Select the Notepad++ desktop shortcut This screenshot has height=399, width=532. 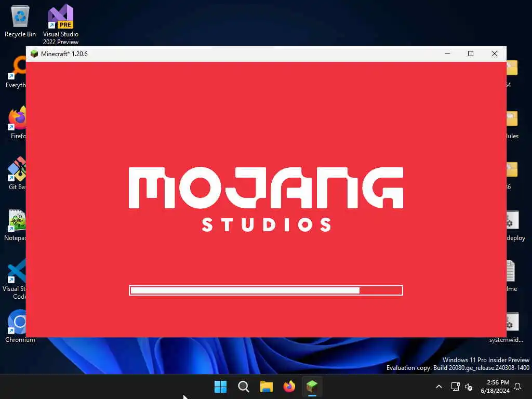point(16,224)
